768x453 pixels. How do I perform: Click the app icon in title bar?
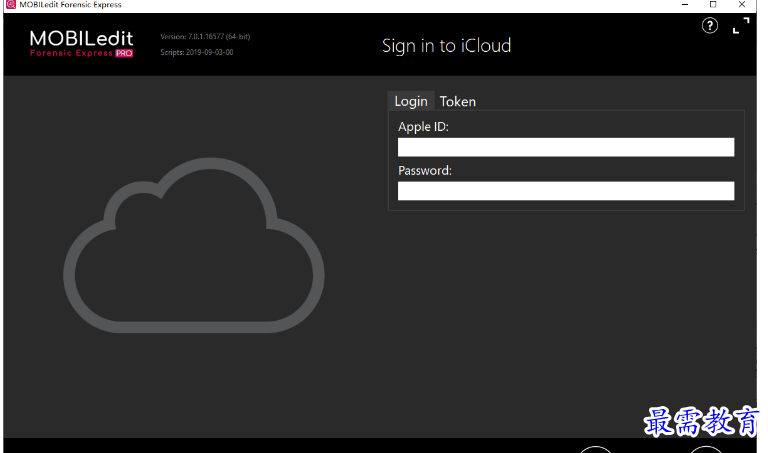coord(10,4)
